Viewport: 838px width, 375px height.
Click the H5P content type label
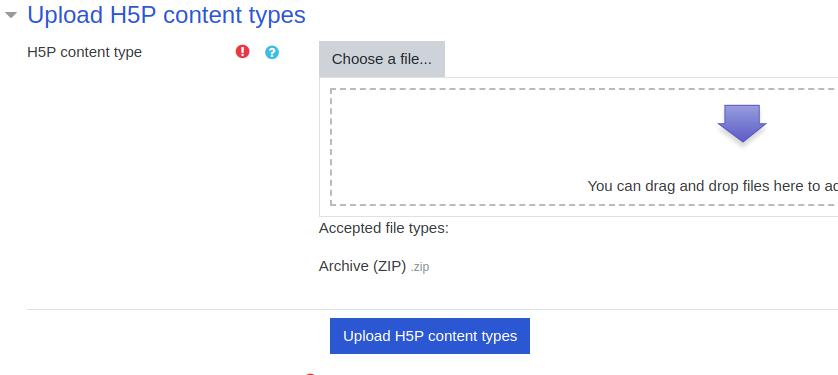click(x=84, y=52)
